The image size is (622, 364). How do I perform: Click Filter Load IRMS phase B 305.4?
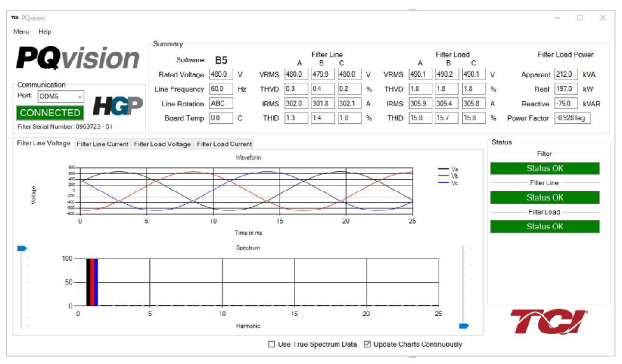[447, 104]
